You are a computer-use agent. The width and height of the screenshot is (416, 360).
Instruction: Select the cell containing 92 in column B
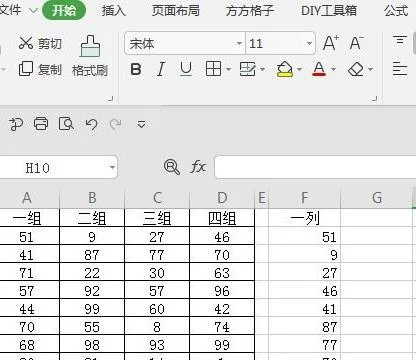click(92, 290)
